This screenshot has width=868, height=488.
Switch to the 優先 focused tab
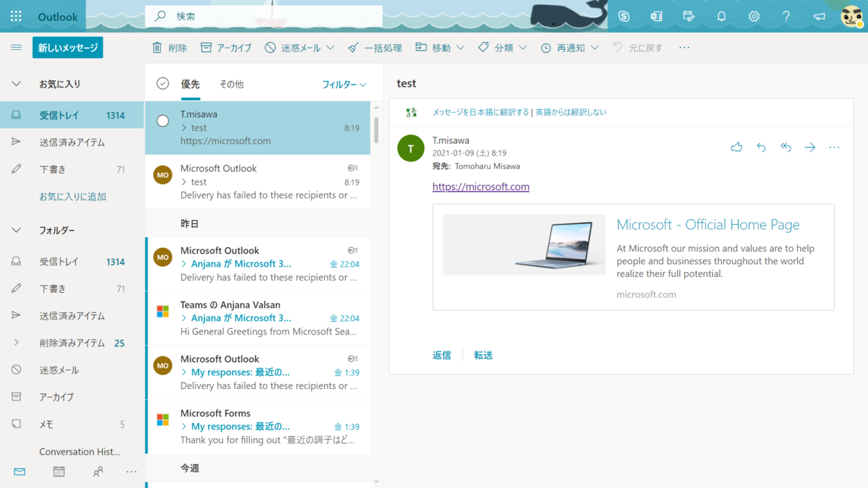pyautogui.click(x=190, y=84)
